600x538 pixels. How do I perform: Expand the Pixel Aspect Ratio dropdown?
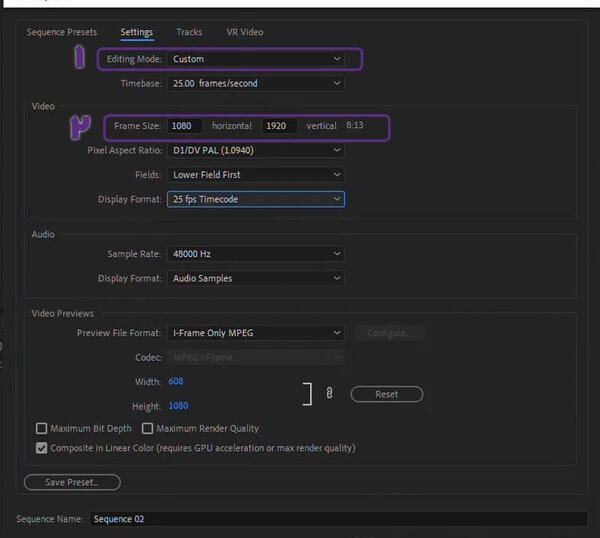pos(256,150)
